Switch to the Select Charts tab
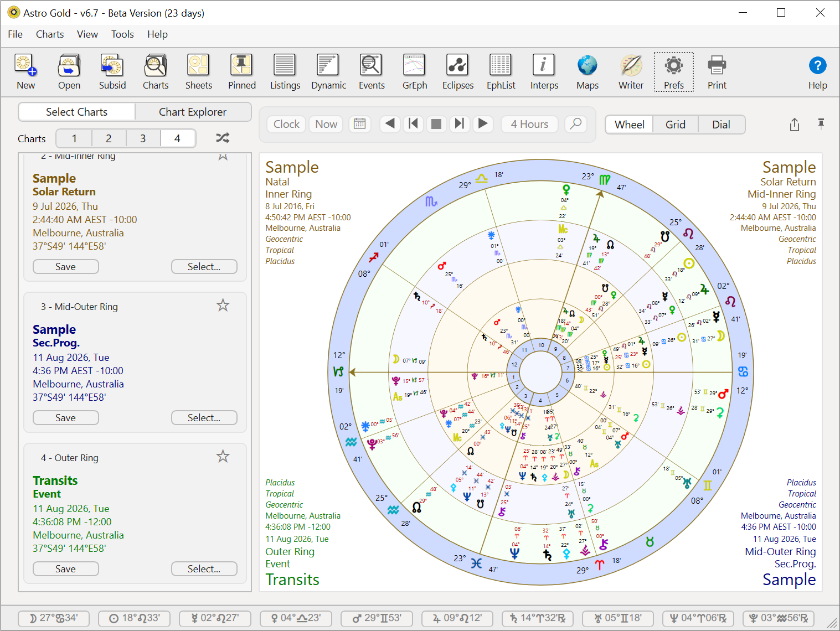This screenshot has width=840, height=631. (x=77, y=112)
